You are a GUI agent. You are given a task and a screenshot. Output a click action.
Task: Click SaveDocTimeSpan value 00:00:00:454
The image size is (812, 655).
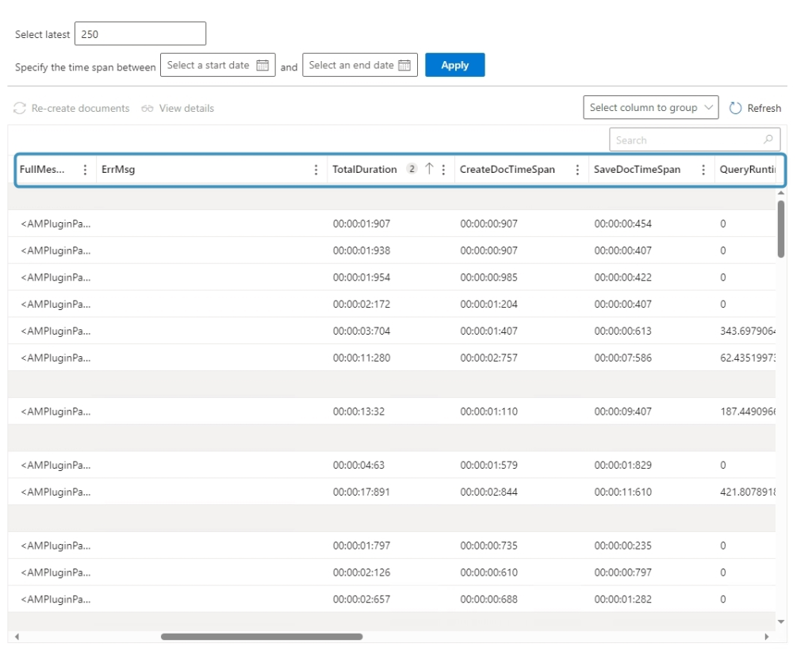pos(623,224)
